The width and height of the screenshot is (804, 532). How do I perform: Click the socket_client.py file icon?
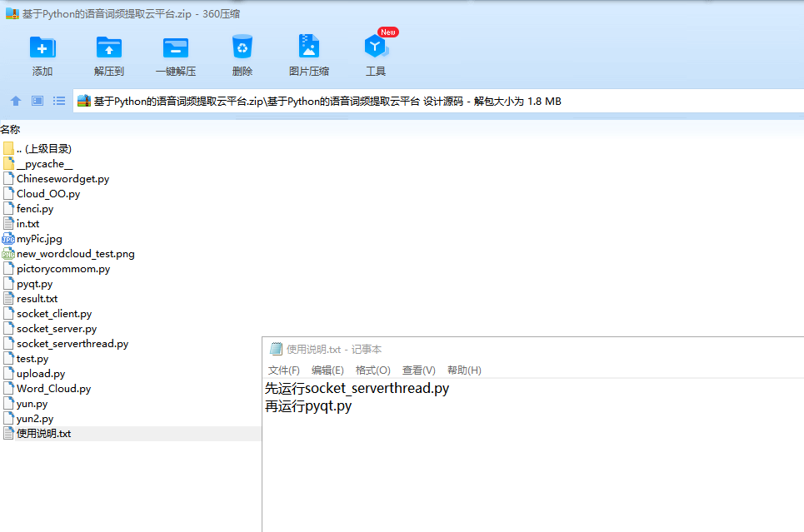click(8, 313)
